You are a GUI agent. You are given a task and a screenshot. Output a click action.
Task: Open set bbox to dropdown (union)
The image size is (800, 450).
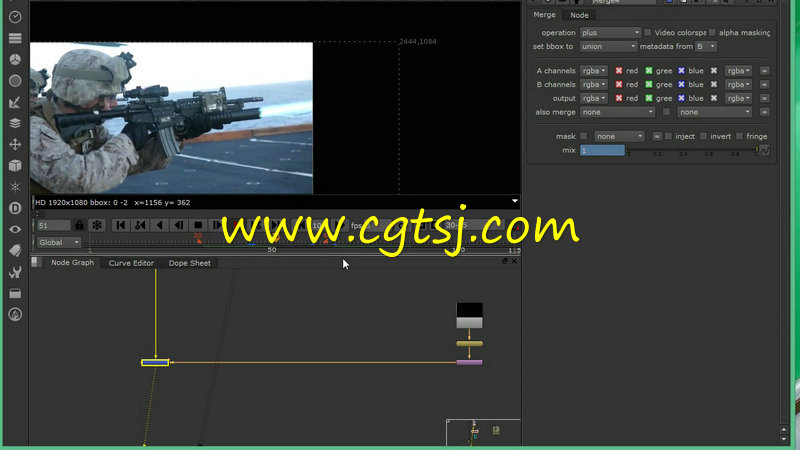point(608,46)
